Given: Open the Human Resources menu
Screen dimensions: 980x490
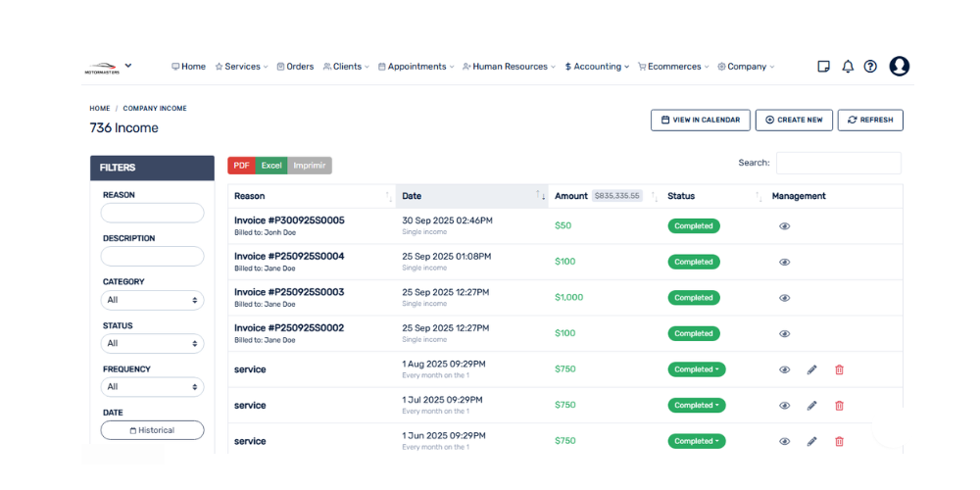Looking at the screenshot, I should 509,67.
